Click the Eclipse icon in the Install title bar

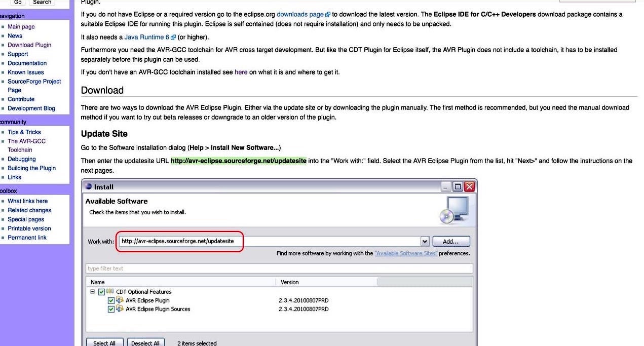coord(89,186)
